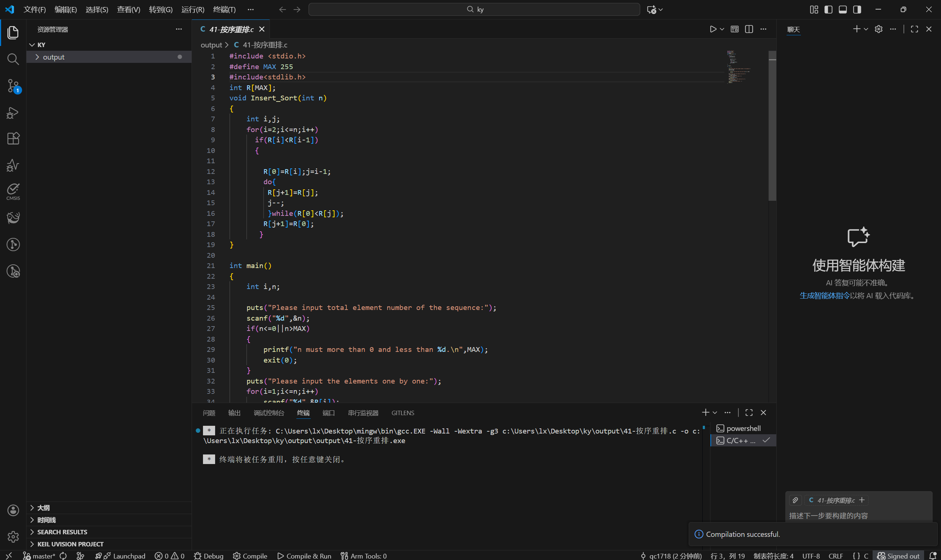
Task: Click the Run C file play icon
Action: point(713,29)
